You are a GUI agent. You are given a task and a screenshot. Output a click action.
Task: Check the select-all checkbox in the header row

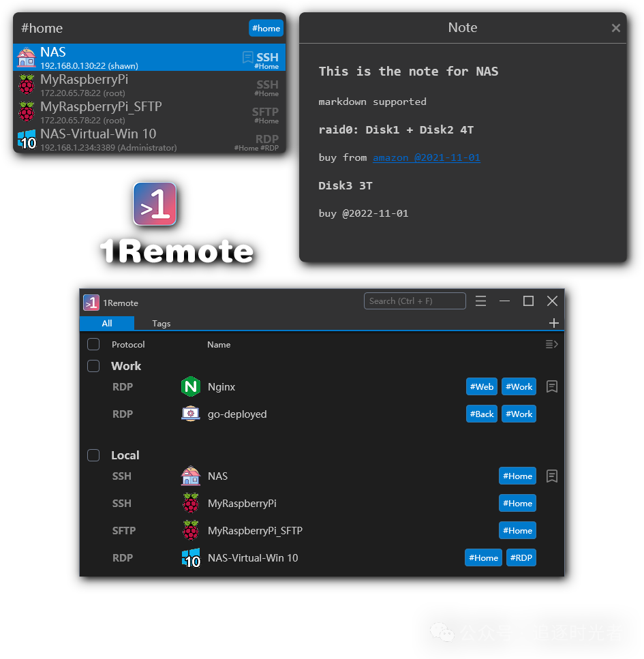(93, 344)
